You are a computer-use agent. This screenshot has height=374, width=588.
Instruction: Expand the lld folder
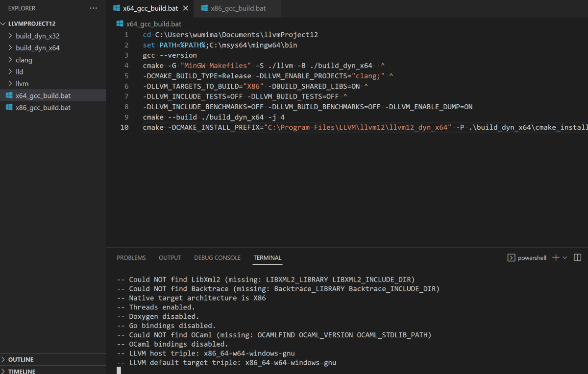coord(19,71)
